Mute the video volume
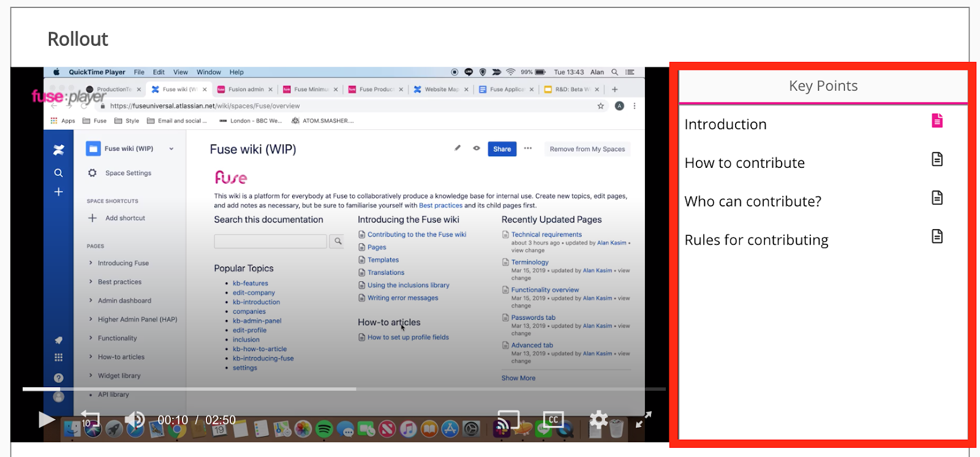The height and width of the screenshot is (457, 980). [x=134, y=420]
